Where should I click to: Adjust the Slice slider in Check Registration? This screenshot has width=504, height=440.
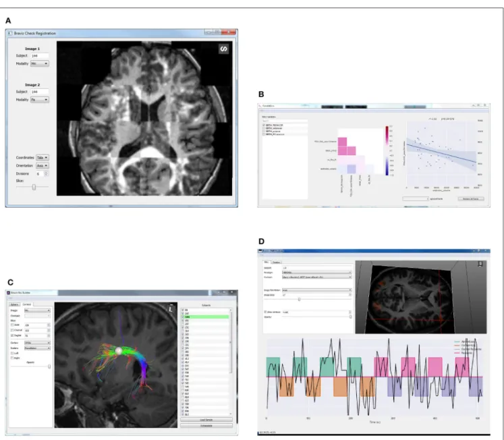pos(32,187)
